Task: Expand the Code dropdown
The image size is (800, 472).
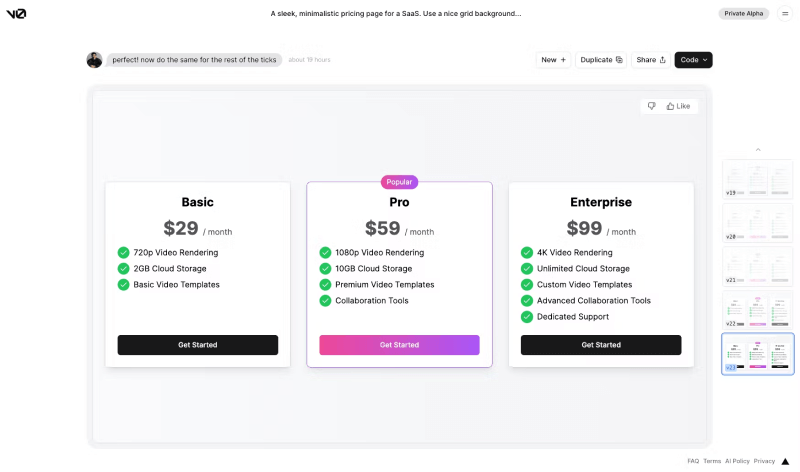Action: tap(693, 60)
